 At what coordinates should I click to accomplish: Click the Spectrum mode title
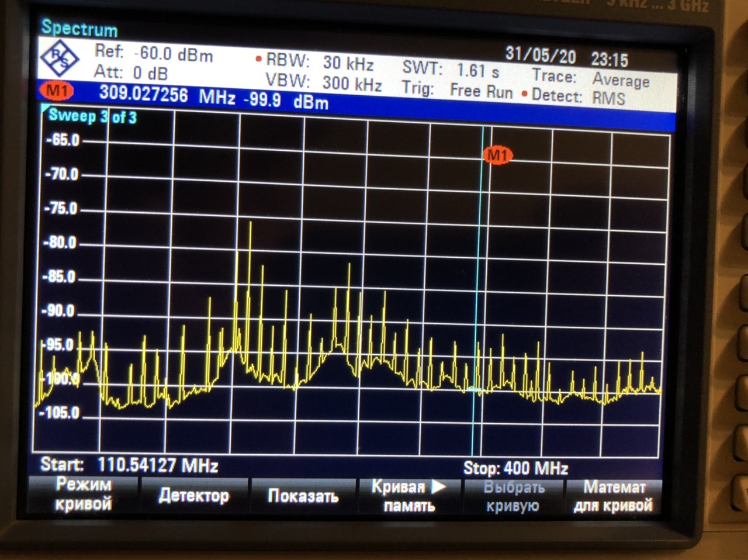(79, 28)
